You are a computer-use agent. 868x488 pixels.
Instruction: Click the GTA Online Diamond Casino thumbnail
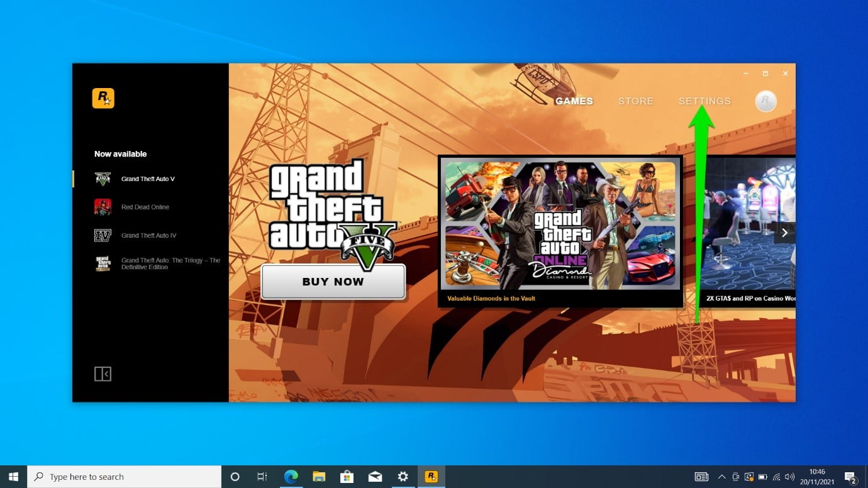(x=560, y=224)
